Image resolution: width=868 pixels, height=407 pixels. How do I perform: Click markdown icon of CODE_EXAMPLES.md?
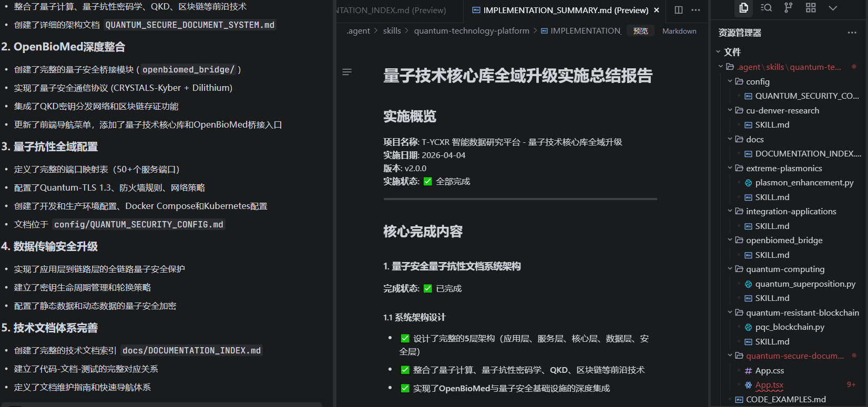pyautogui.click(x=739, y=400)
